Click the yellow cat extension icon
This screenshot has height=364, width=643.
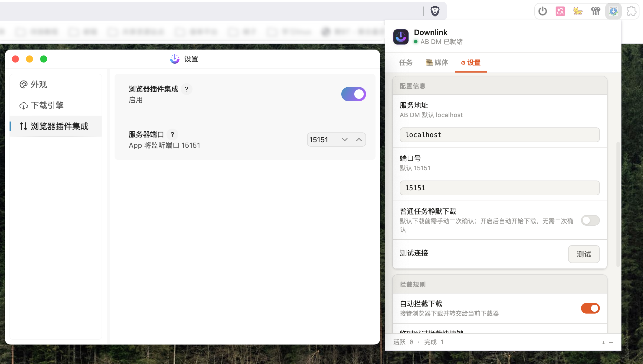point(578,11)
